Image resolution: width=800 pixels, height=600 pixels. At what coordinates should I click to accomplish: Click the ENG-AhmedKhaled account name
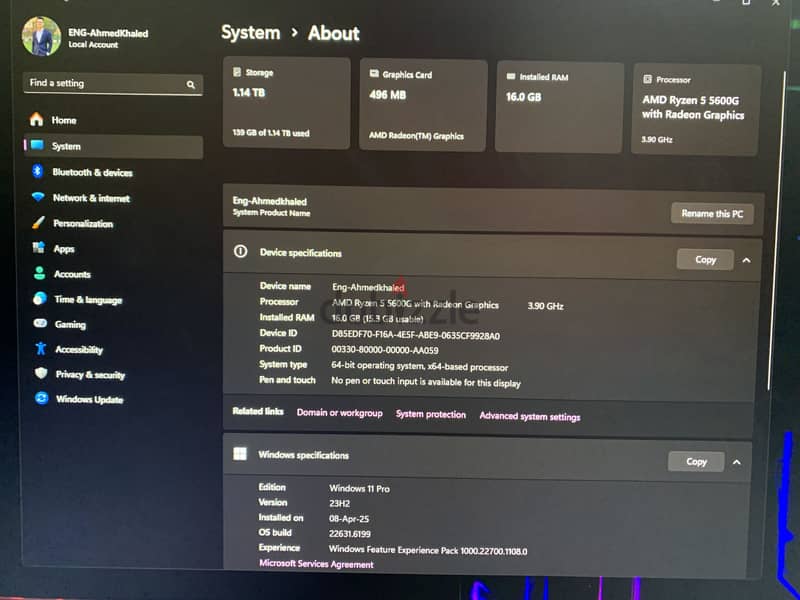[108, 33]
